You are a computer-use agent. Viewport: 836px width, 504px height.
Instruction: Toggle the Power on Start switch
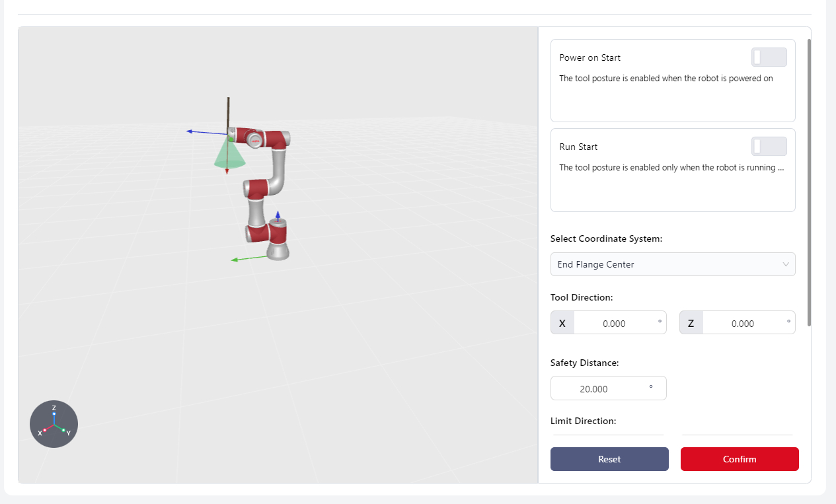click(769, 57)
